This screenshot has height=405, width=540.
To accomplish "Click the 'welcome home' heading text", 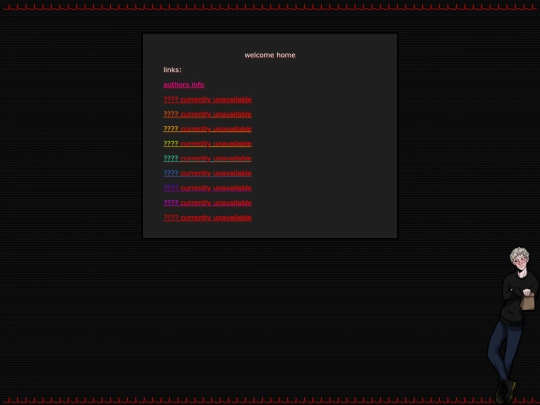I will pos(270,55).
